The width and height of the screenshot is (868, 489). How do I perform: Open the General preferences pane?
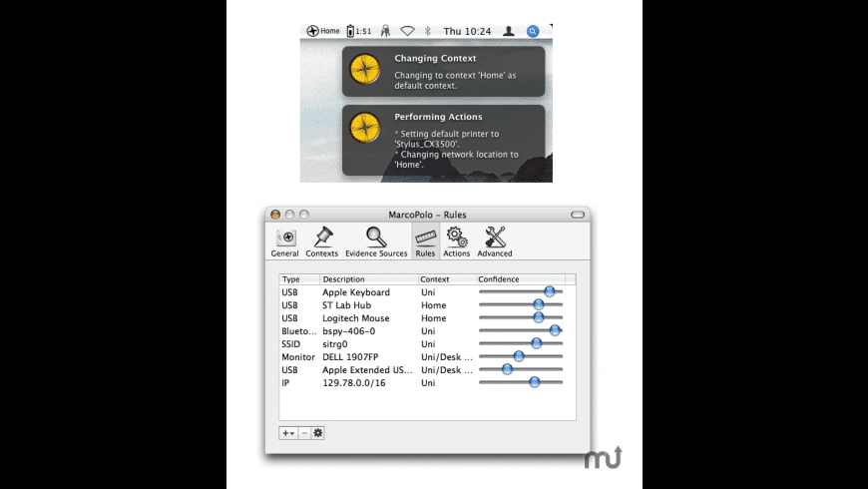tap(284, 243)
